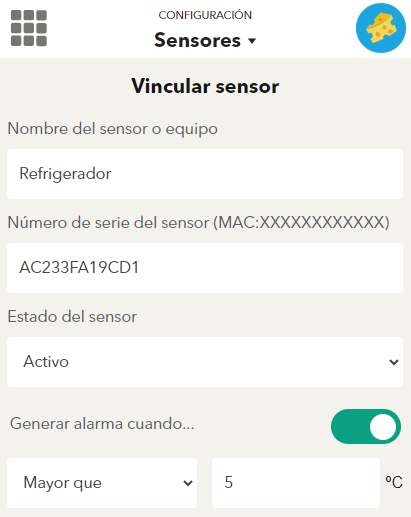Image resolution: width=411 pixels, height=517 pixels.
Task: Click the Generar alarma cuando... label
Action: click(102, 424)
